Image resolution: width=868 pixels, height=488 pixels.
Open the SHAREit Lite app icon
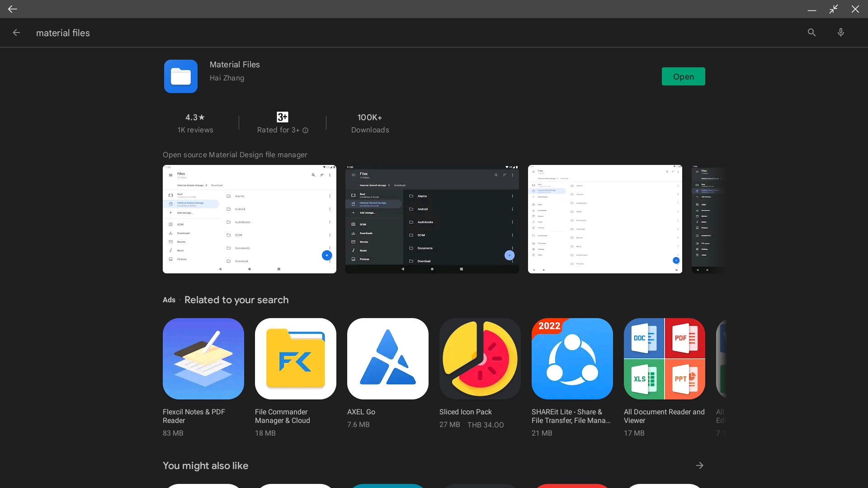572,359
